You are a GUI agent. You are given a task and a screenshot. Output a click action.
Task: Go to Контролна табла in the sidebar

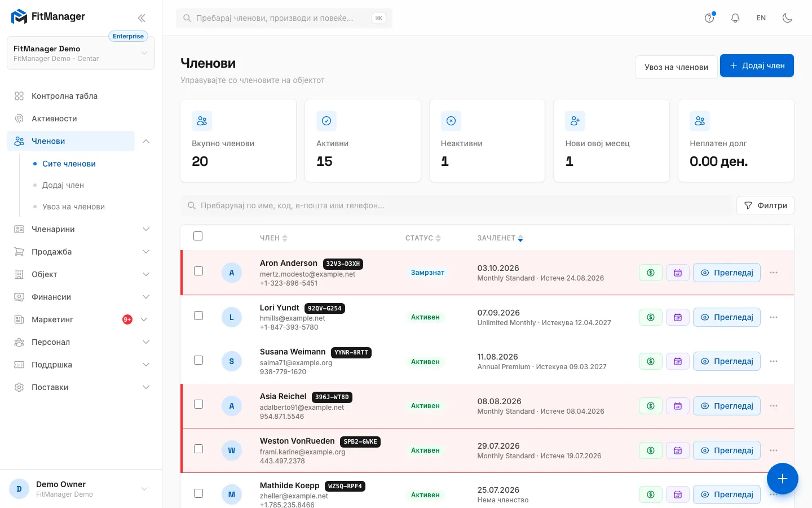[x=64, y=96]
